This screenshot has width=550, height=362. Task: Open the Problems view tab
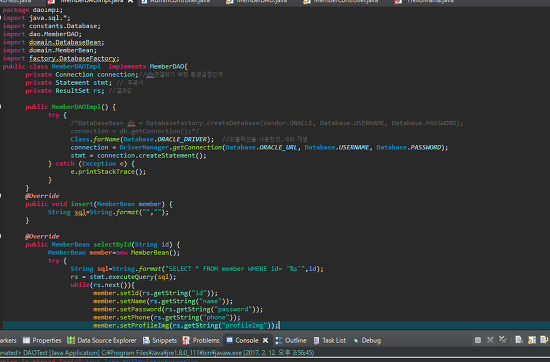click(x=201, y=340)
